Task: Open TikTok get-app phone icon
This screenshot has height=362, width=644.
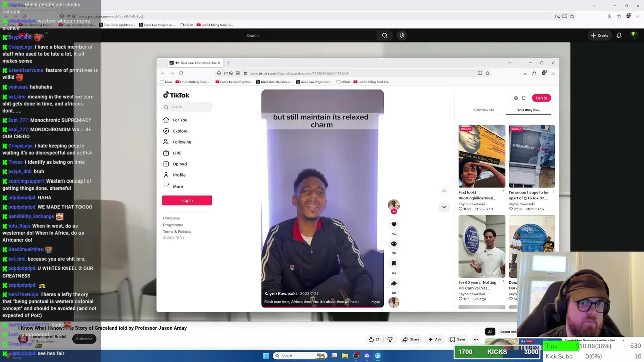Action: [524, 98]
